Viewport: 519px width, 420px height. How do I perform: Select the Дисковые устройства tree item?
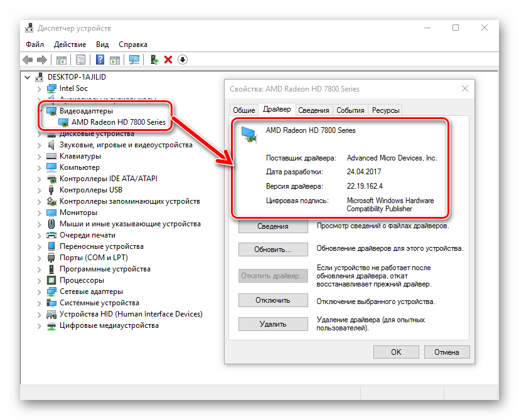pos(97,134)
